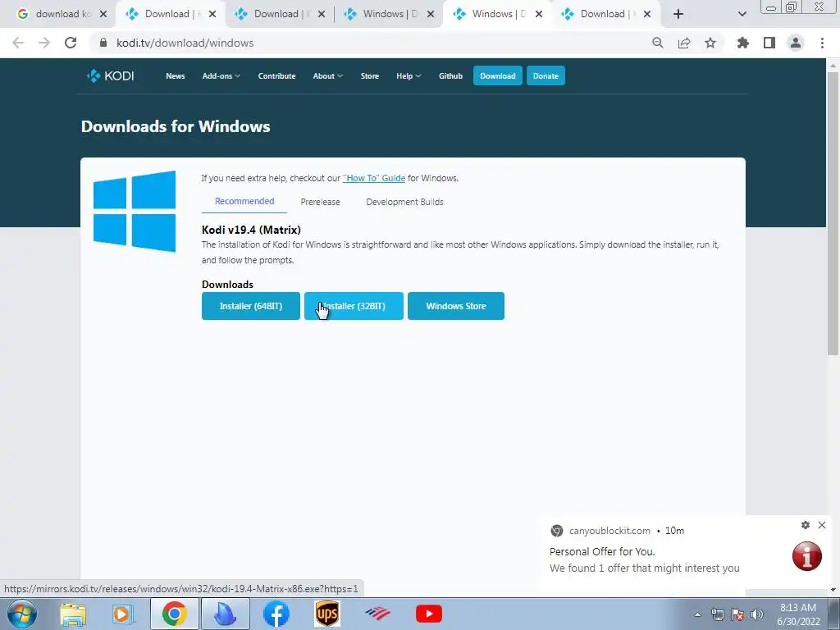Image resolution: width=840 pixels, height=630 pixels.
Task: Click the large Windows logo image
Action: click(x=135, y=211)
